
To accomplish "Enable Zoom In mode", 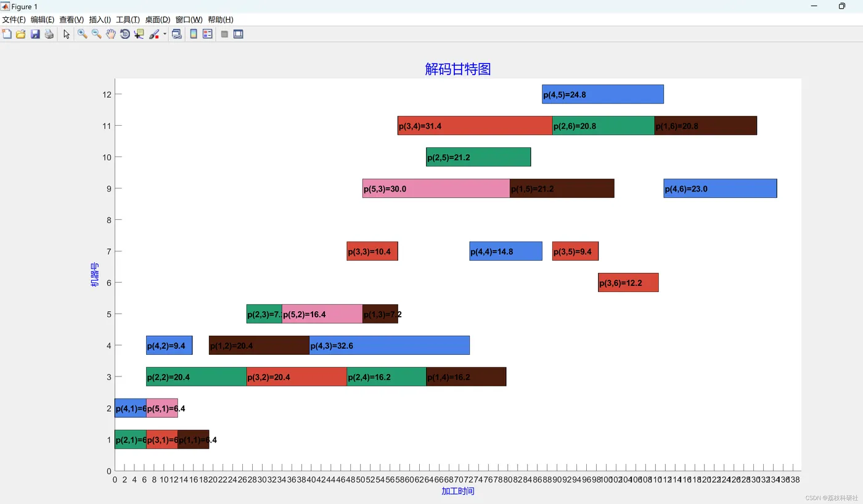I will tap(82, 34).
